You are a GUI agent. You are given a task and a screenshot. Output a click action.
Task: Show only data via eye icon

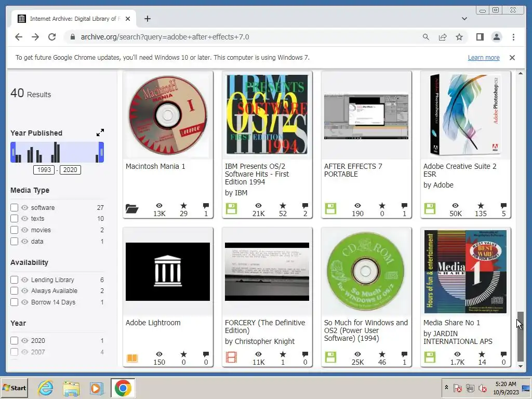[24, 242]
